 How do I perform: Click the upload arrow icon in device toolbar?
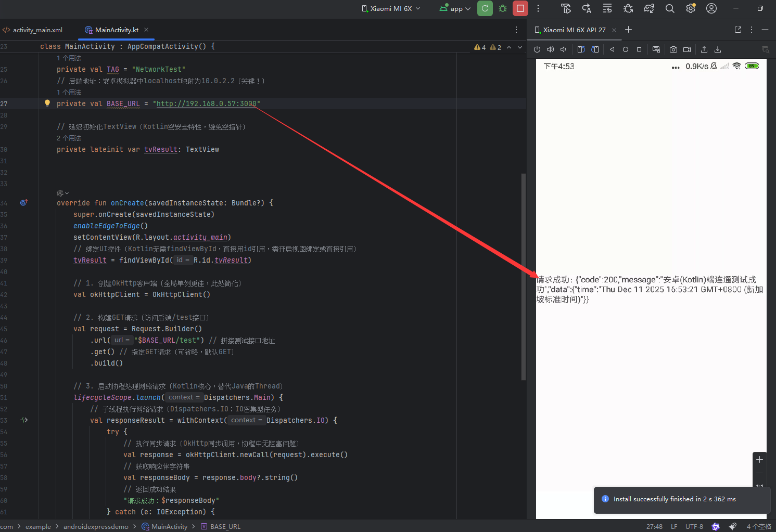pos(704,49)
